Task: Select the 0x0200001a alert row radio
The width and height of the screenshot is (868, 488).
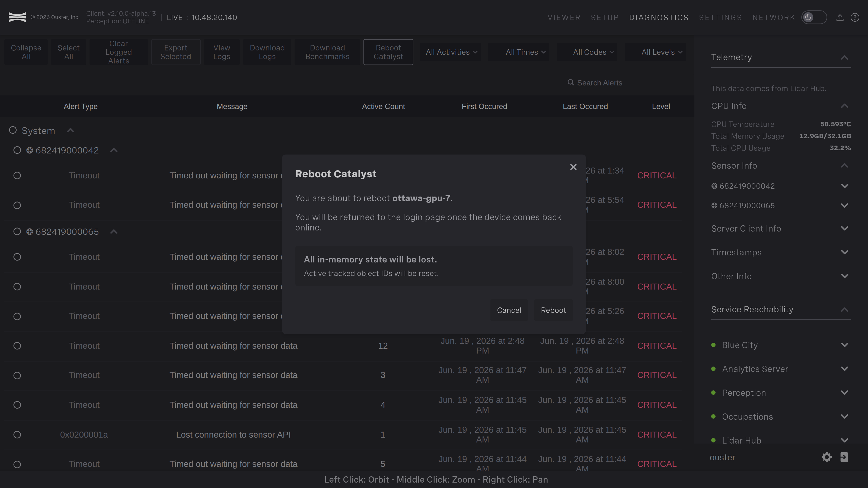Action: pyautogui.click(x=17, y=435)
